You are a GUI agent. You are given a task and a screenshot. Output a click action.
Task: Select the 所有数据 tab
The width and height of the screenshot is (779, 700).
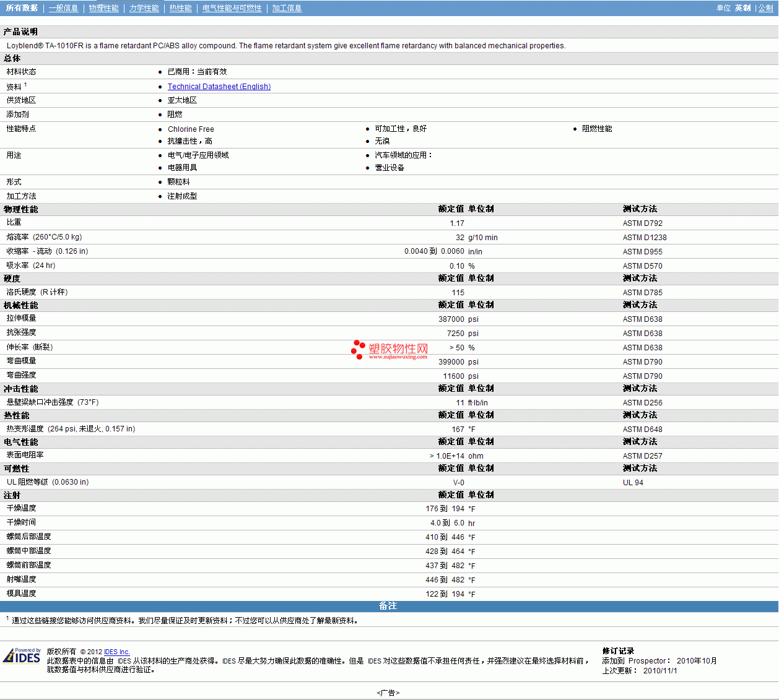click(22, 8)
